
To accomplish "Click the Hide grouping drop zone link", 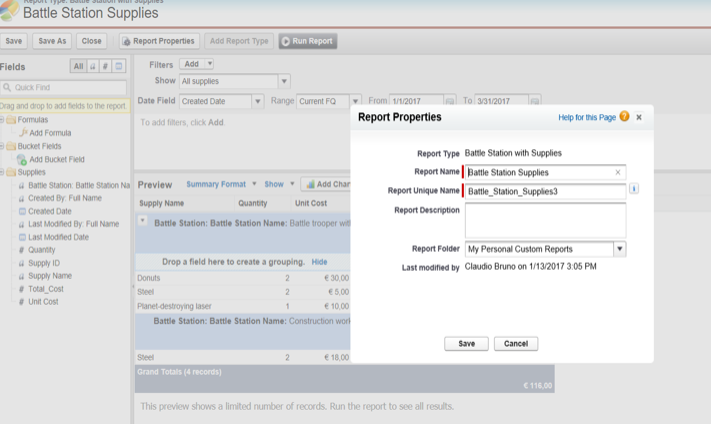I will [319, 262].
